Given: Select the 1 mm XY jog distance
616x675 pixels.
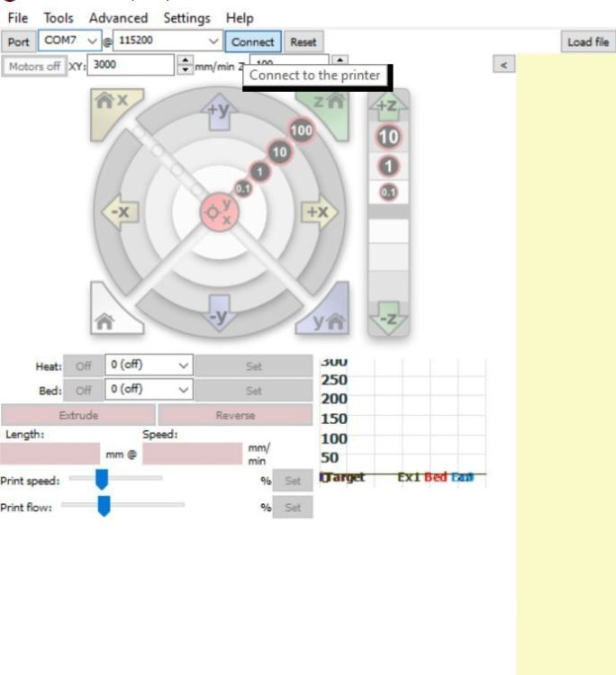Looking at the screenshot, I should (x=259, y=172).
